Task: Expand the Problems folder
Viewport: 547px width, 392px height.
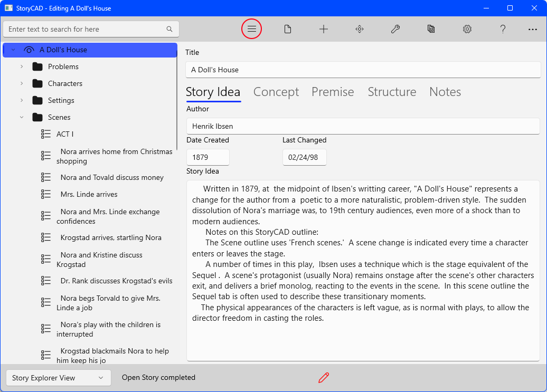Action: [22, 66]
